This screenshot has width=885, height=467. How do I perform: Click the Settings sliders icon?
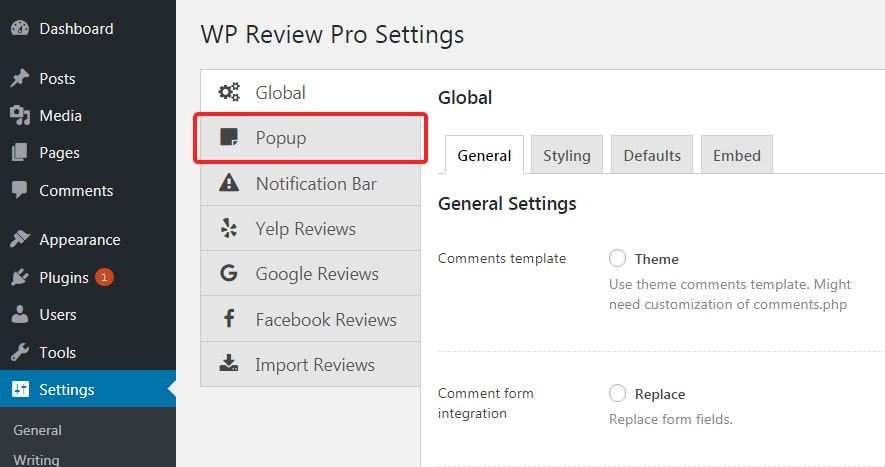(20, 389)
